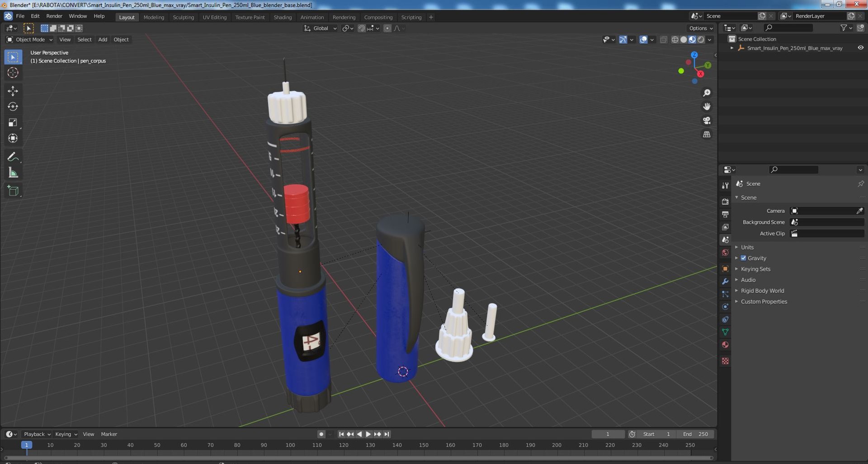Jump to the timeline start frame
868x464 pixels.
point(341,434)
